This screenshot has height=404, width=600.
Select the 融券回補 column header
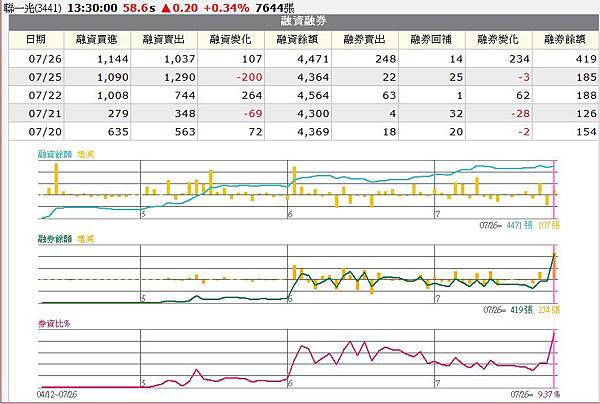point(432,40)
